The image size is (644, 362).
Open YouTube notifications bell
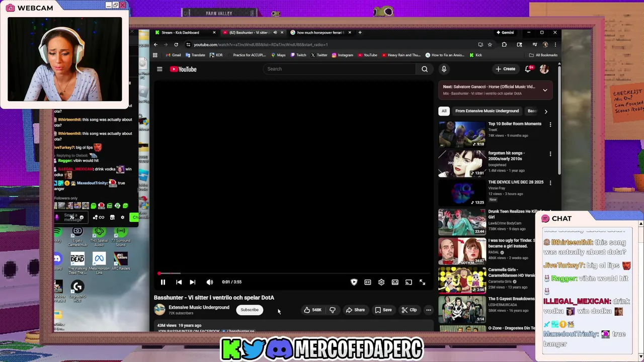tap(528, 69)
